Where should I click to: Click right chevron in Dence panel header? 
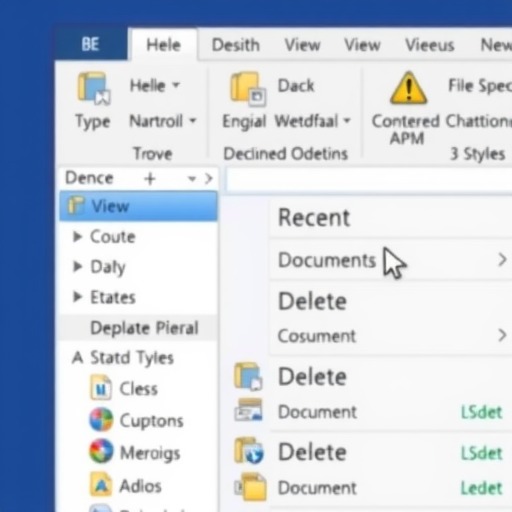209,179
